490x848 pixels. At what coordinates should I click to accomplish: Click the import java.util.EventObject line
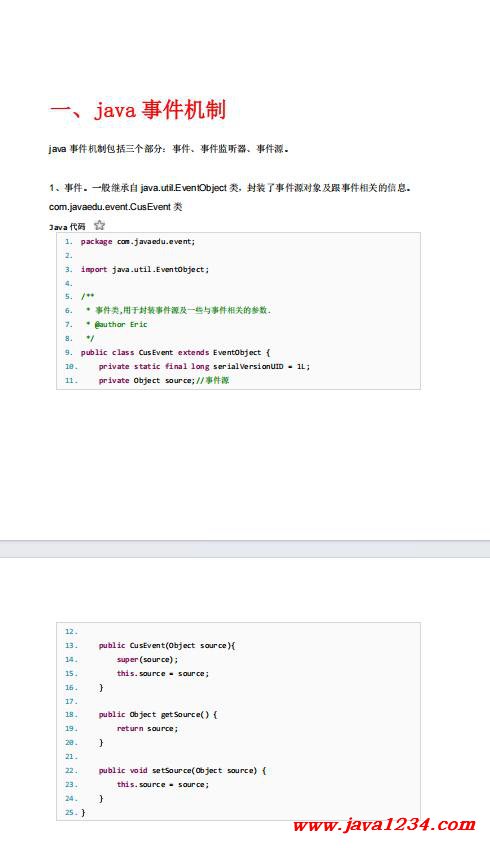click(144, 269)
